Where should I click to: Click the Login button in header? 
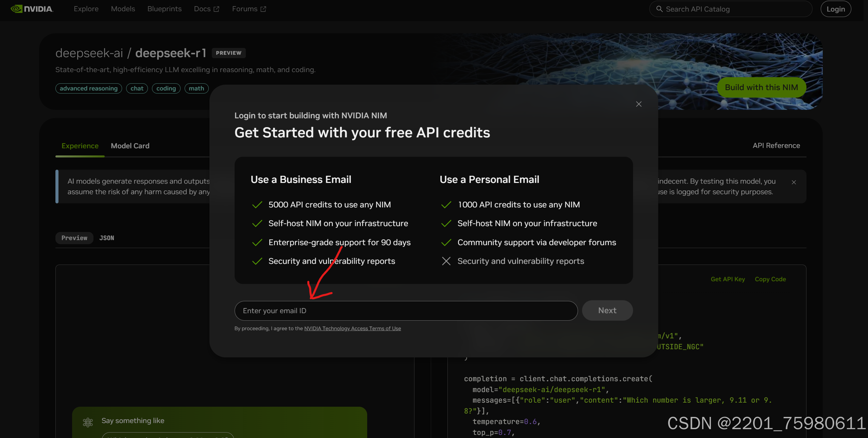coord(835,9)
